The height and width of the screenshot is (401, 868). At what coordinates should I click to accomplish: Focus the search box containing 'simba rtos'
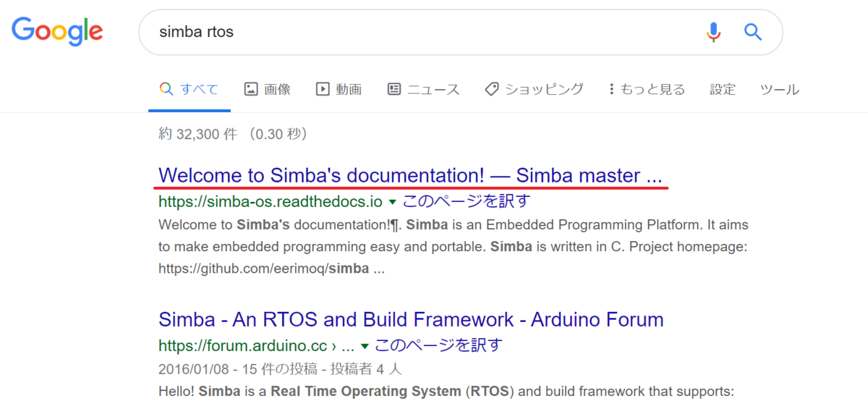click(x=460, y=32)
